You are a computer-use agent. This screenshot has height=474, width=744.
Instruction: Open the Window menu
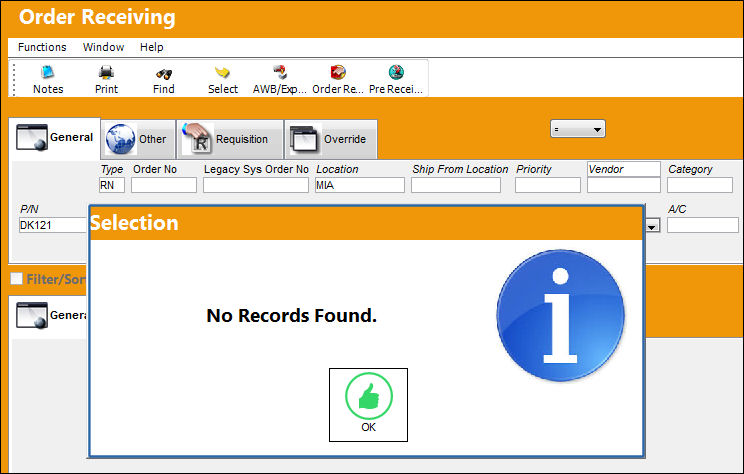coord(103,47)
